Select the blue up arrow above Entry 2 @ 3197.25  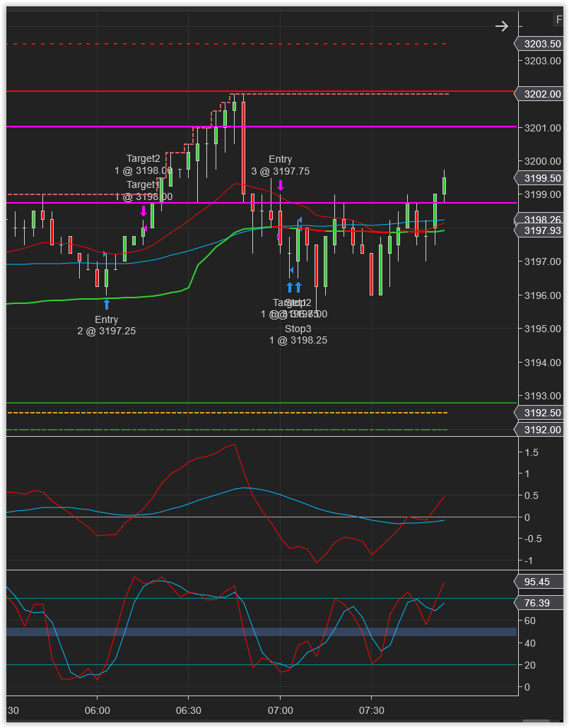click(107, 305)
